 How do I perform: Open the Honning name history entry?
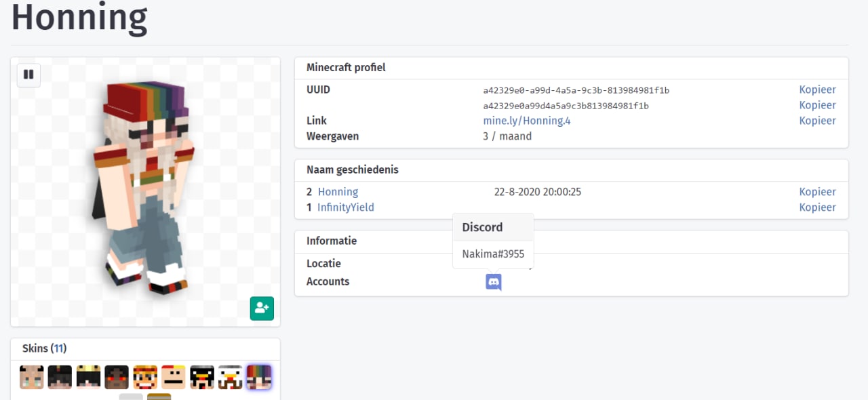click(338, 192)
